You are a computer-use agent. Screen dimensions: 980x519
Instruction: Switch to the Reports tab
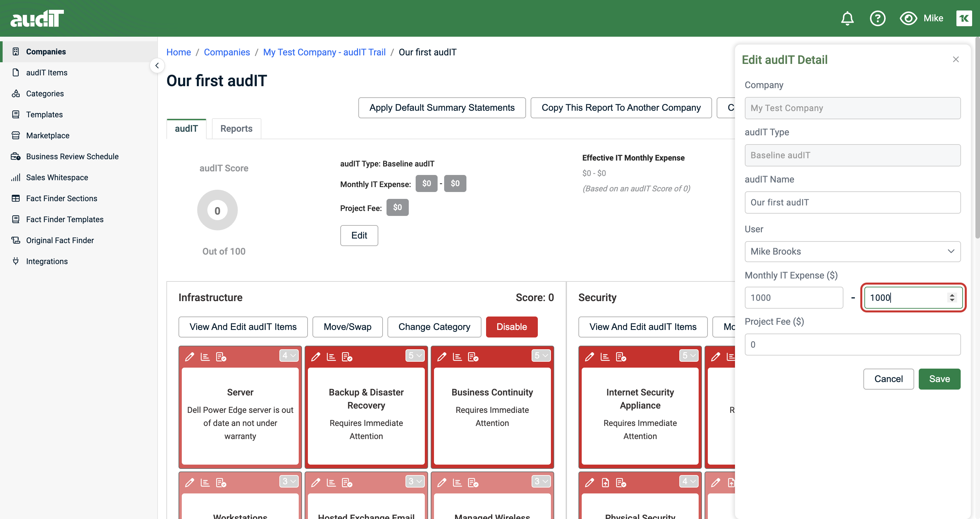[236, 129]
